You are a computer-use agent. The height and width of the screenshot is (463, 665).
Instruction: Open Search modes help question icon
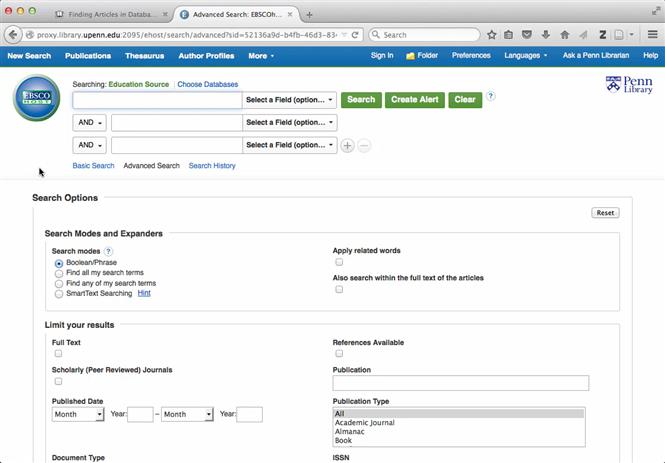coord(109,251)
